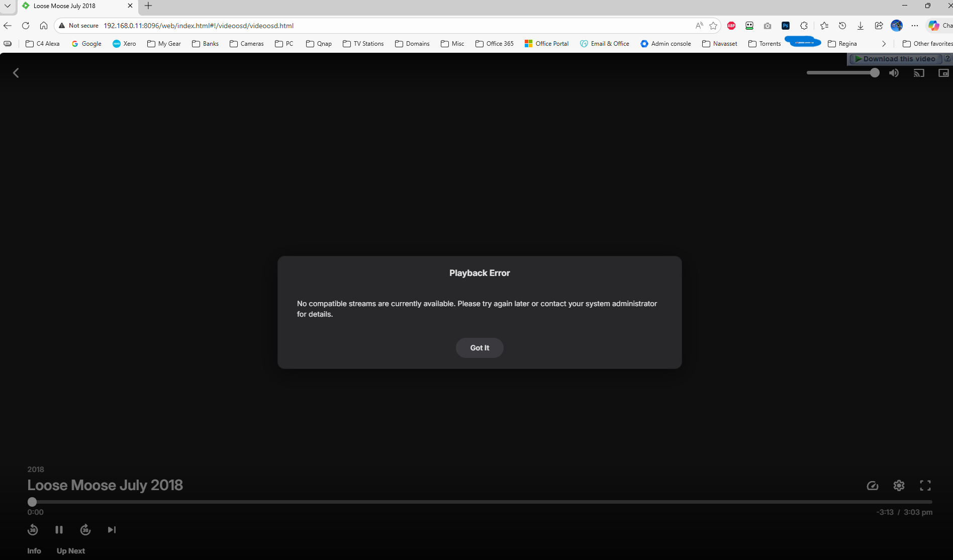Open the Xero favorite

point(124,44)
